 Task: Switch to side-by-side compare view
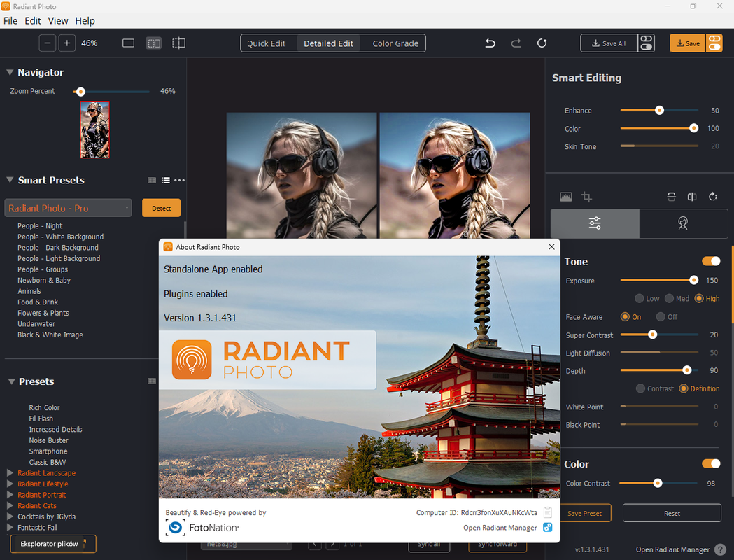(153, 43)
